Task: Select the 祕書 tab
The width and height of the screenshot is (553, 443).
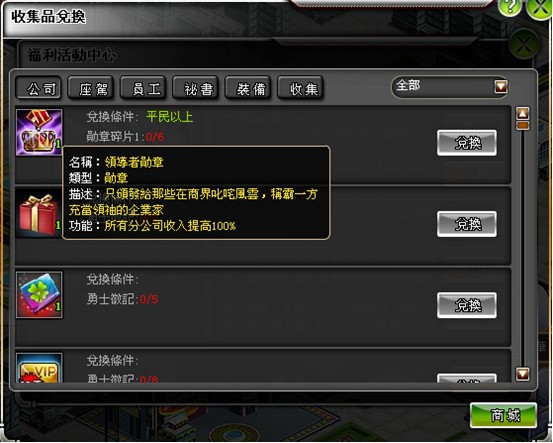Action: tap(196, 88)
